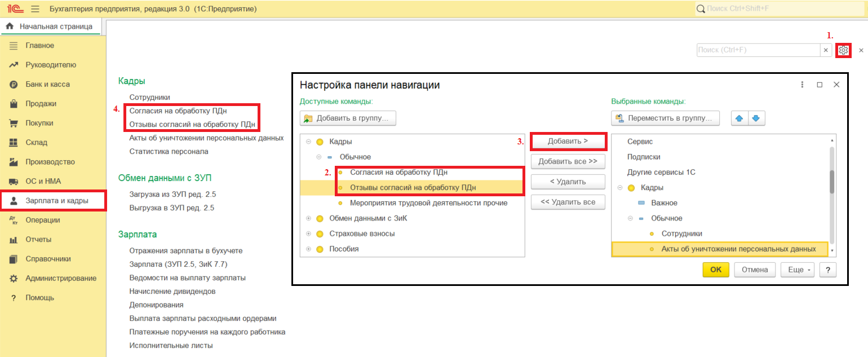
Task: Expand the Обмен данными с ЗиК group
Action: (x=308, y=218)
